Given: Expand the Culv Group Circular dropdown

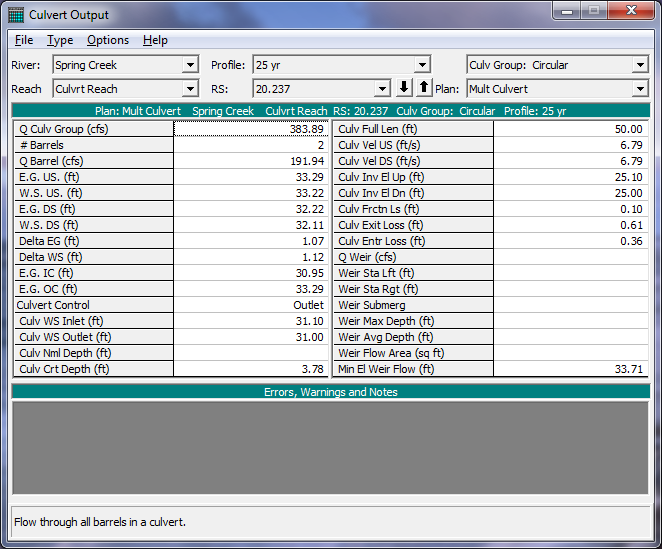Looking at the screenshot, I should (x=640, y=65).
